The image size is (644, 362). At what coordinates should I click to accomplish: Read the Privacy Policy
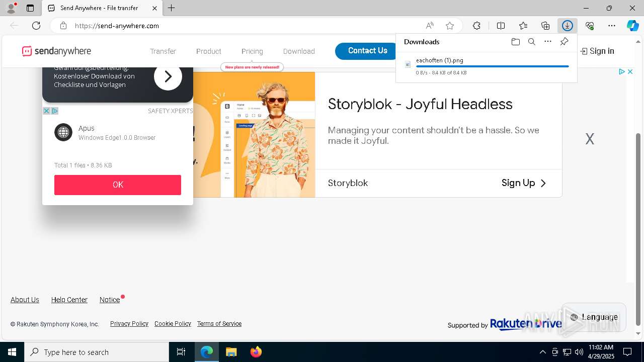point(129,324)
